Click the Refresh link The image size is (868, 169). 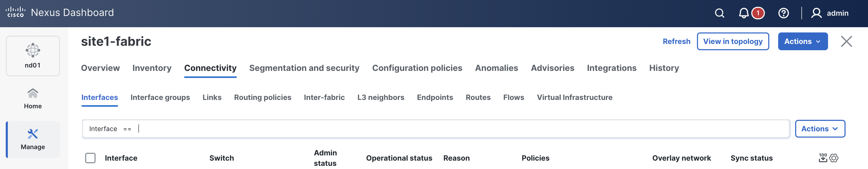(x=676, y=42)
